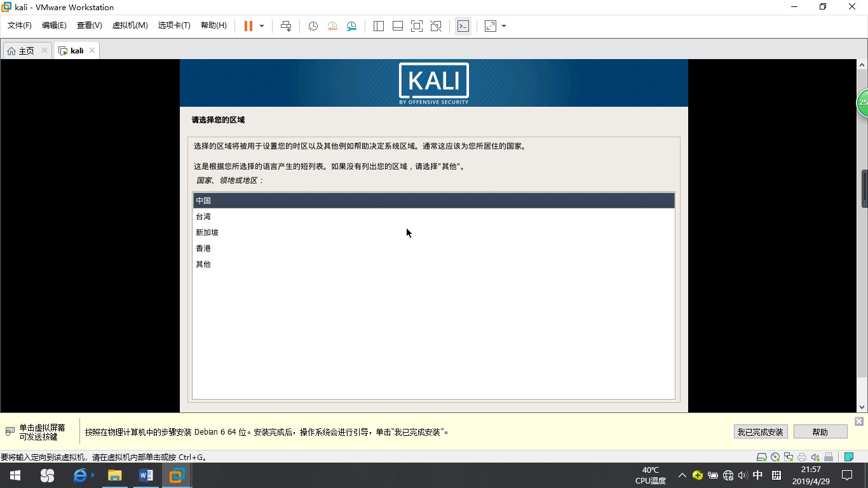Click the sound card status icon
The height and width of the screenshot is (488, 868).
[x=815, y=457]
